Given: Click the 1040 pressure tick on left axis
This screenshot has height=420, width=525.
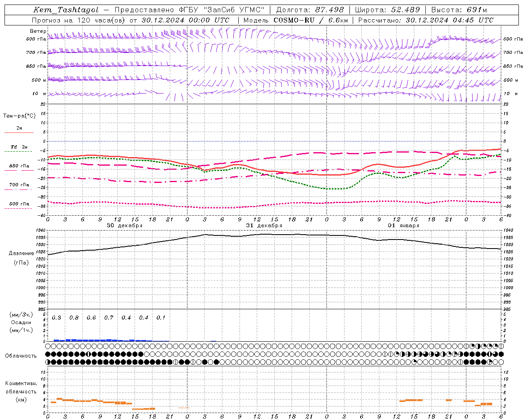Looking at the screenshot, I should pyautogui.click(x=41, y=231).
